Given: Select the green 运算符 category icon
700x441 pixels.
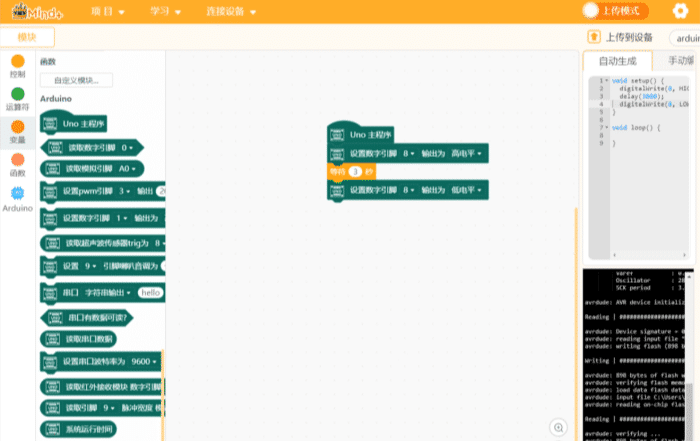Looking at the screenshot, I should tap(17, 94).
